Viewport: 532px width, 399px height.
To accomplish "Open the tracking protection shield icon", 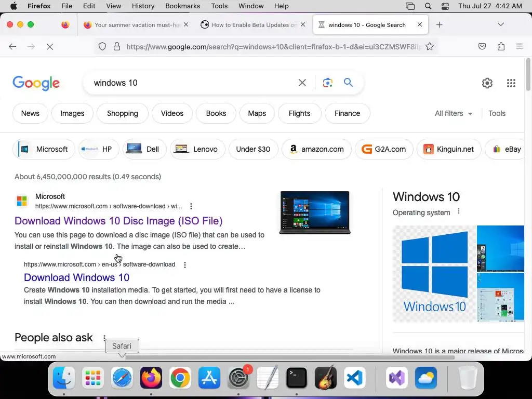I will [x=102, y=46].
